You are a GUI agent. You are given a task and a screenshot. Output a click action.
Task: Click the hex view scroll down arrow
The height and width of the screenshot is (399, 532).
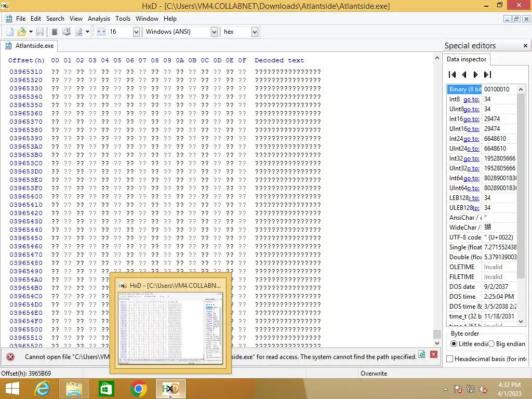(437, 343)
